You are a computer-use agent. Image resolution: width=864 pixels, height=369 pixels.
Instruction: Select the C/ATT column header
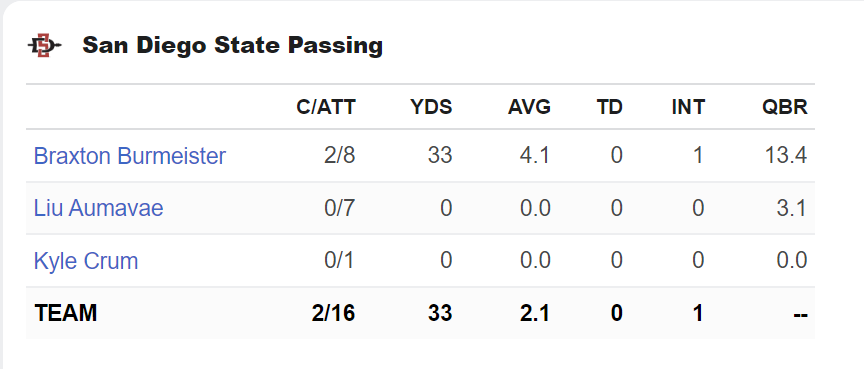click(326, 107)
